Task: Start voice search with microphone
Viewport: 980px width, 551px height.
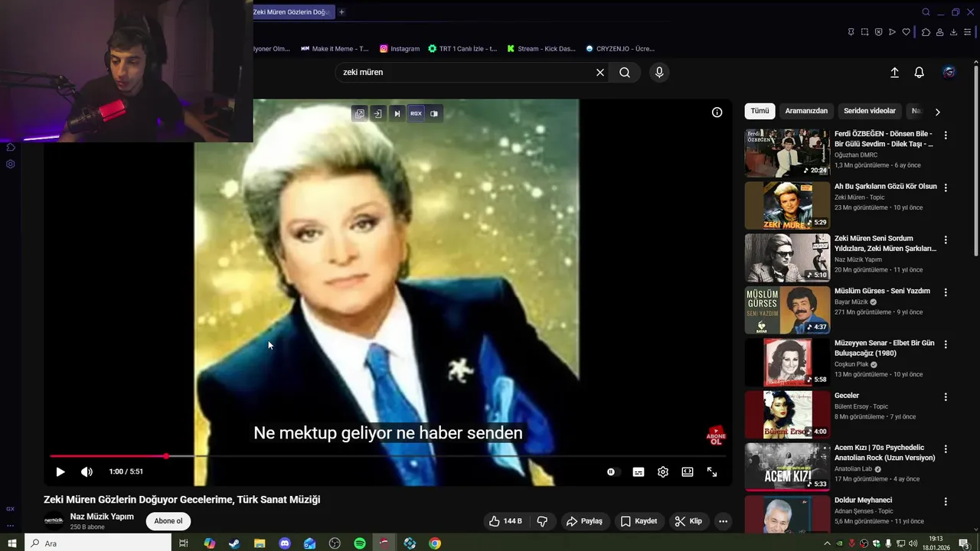Action: pyautogui.click(x=659, y=72)
